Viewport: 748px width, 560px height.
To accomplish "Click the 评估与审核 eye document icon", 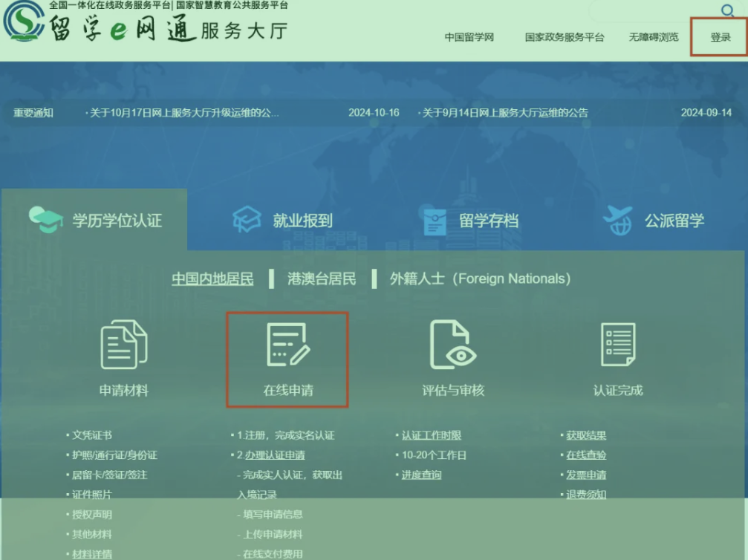I will point(452,345).
